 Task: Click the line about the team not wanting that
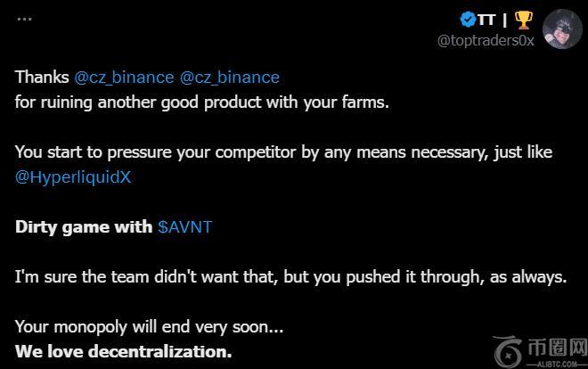[x=290, y=276]
